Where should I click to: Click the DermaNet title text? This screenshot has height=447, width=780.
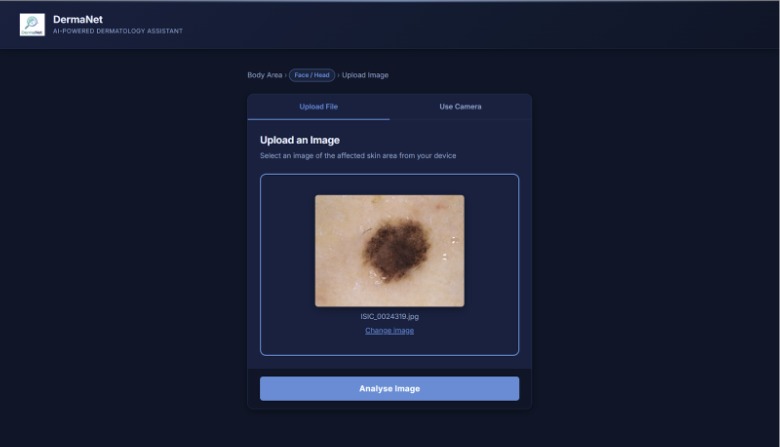[78, 19]
